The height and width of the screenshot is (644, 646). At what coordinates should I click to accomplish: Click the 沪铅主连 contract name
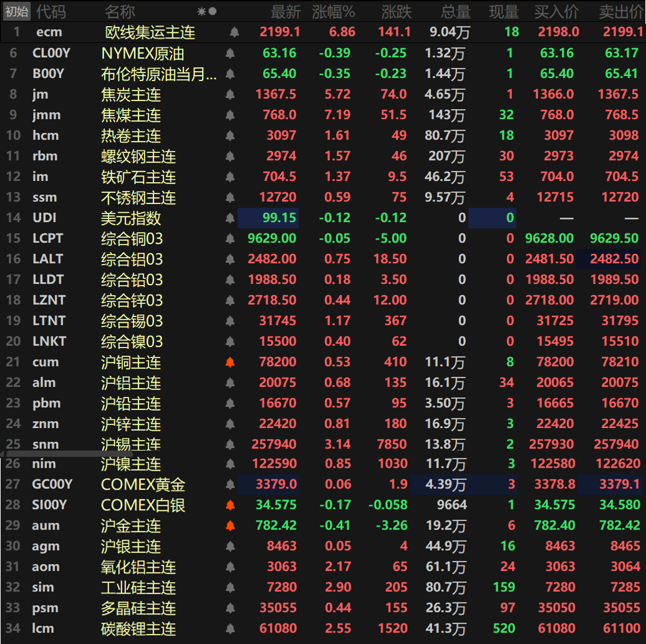[131, 404]
